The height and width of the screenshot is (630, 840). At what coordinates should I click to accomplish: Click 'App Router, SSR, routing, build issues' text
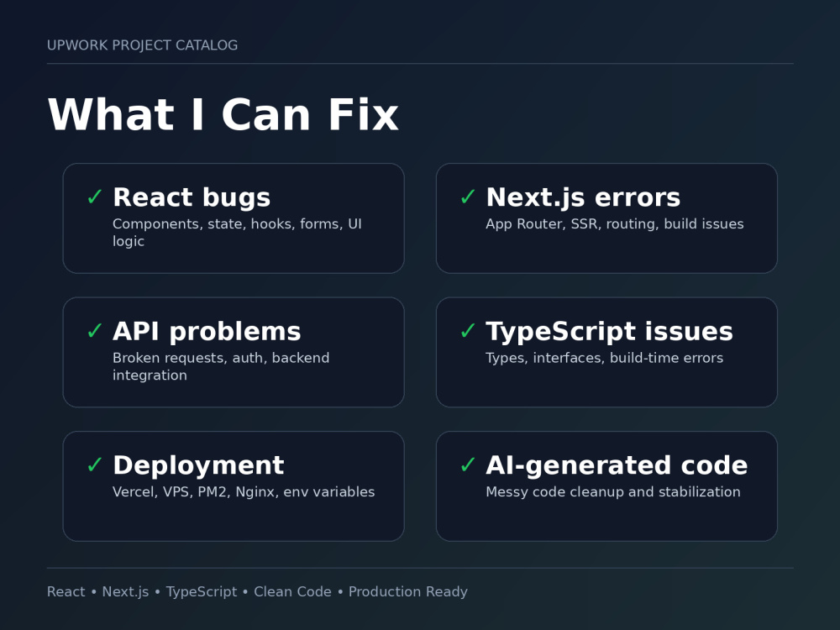click(x=615, y=224)
